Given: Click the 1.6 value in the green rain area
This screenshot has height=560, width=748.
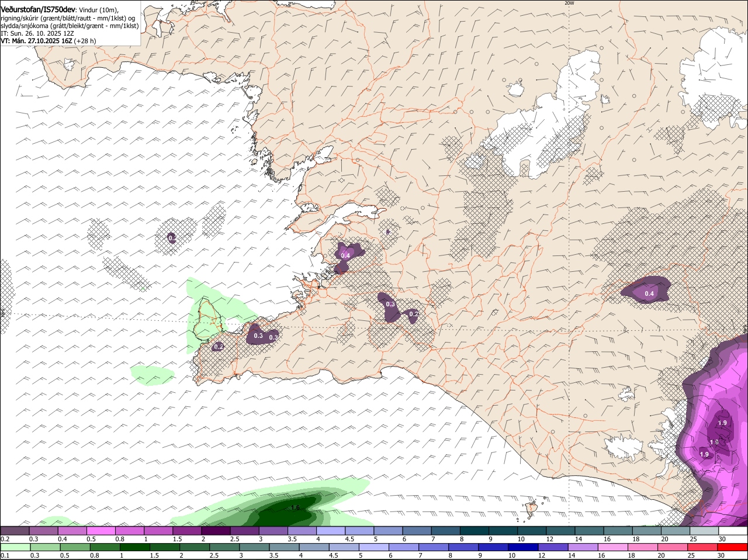Looking at the screenshot, I should (x=295, y=507).
